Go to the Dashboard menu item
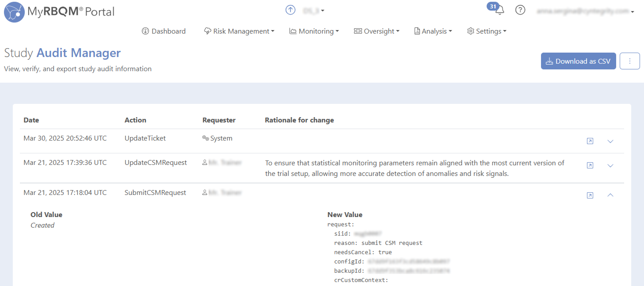644x286 pixels. (x=164, y=31)
